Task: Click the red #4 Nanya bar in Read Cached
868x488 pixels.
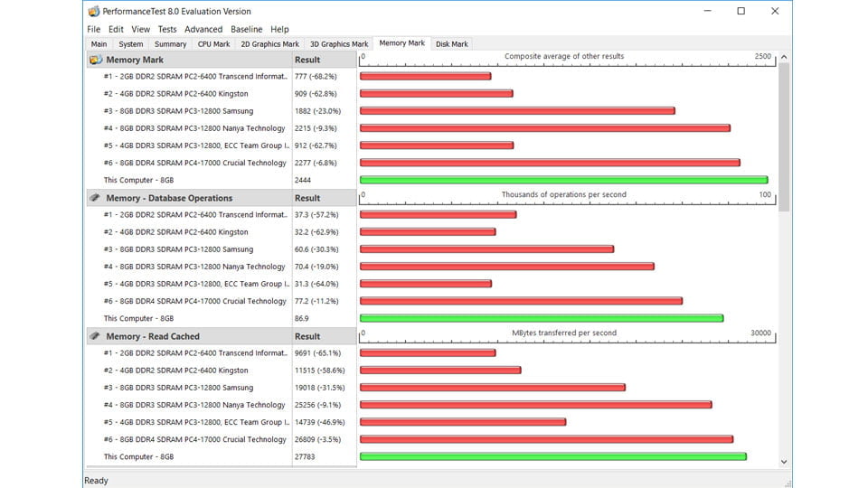Action: coord(535,405)
